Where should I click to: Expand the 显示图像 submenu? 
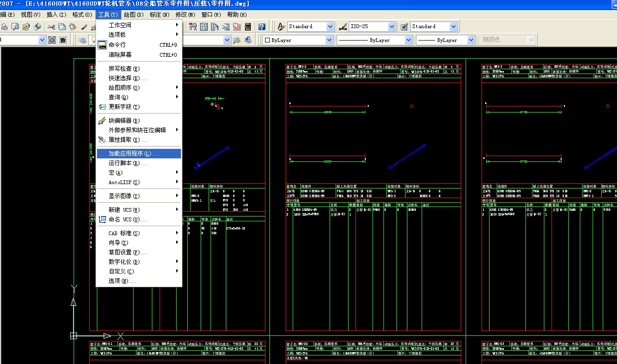pos(138,196)
